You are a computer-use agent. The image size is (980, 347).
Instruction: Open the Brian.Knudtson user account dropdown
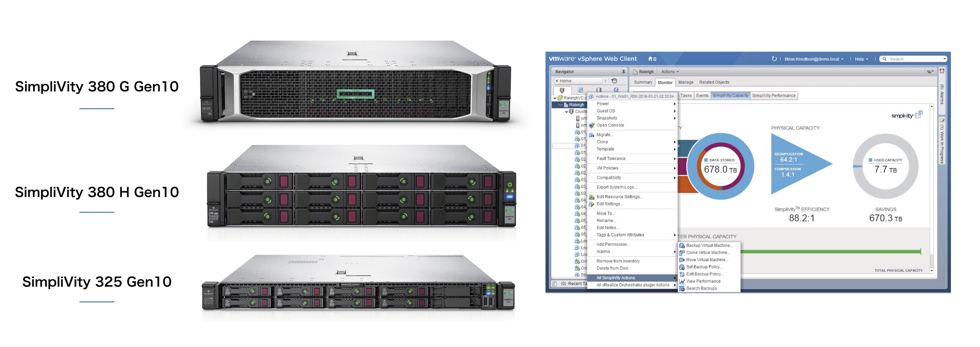coord(814,59)
